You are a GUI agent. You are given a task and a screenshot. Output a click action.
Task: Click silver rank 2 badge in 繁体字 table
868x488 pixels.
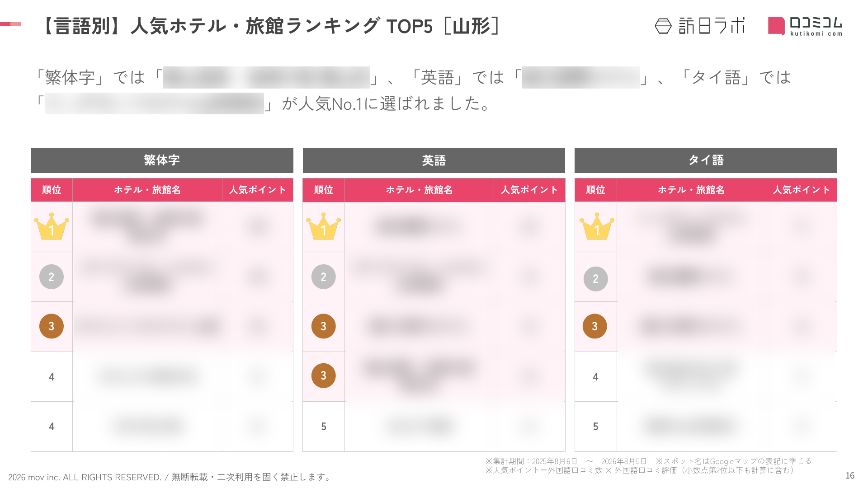52,277
